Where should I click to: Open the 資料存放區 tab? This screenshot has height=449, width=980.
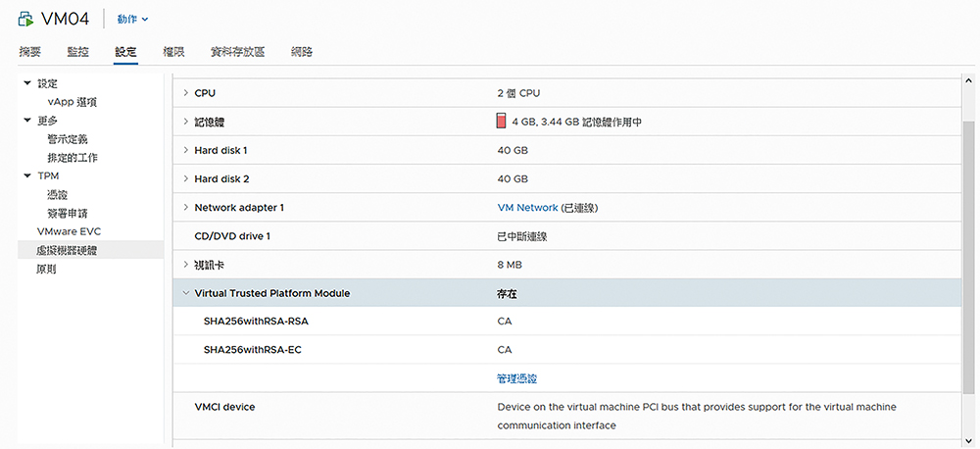pos(237,52)
